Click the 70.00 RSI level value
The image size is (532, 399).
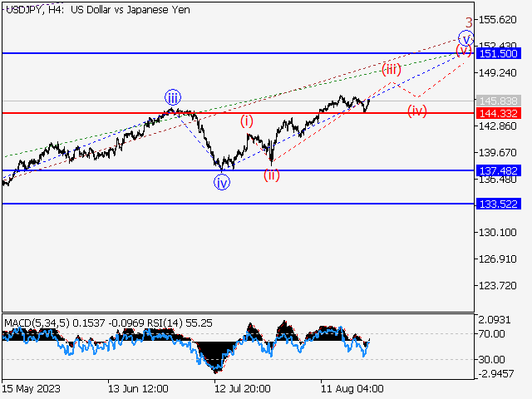click(491, 334)
